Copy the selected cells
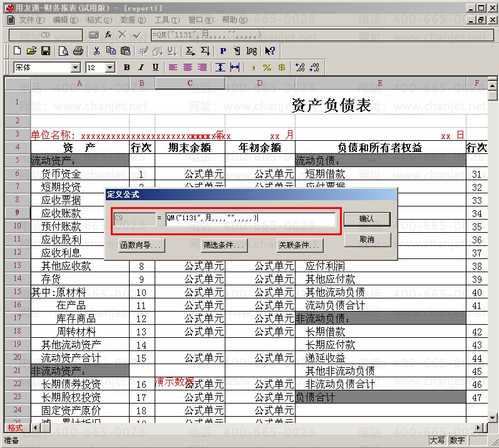 click(x=111, y=51)
